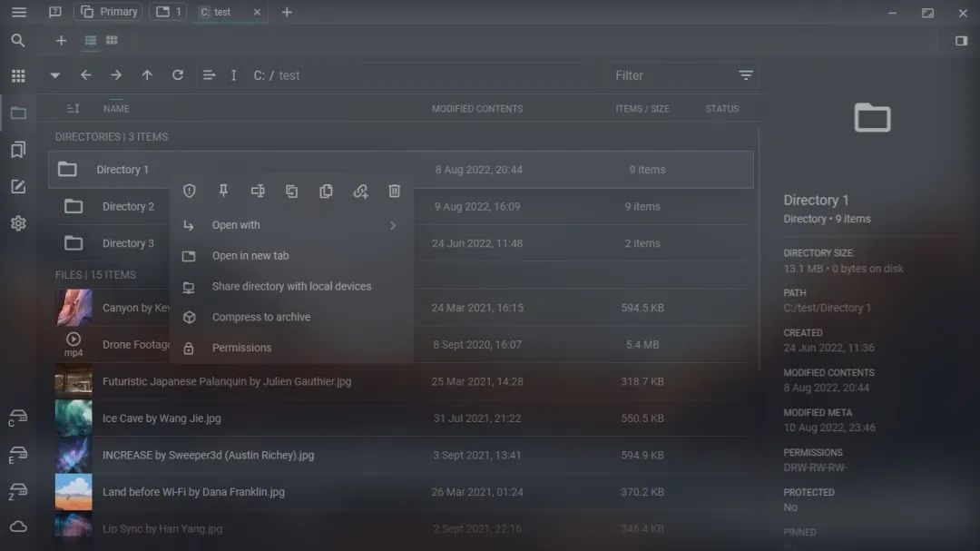Rename the item via context toolbar
This screenshot has height=551, width=980.
pyautogui.click(x=258, y=191)
